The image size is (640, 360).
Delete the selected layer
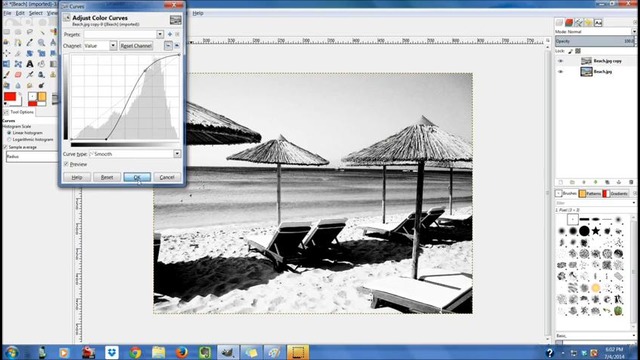click(x=631, y=182)
